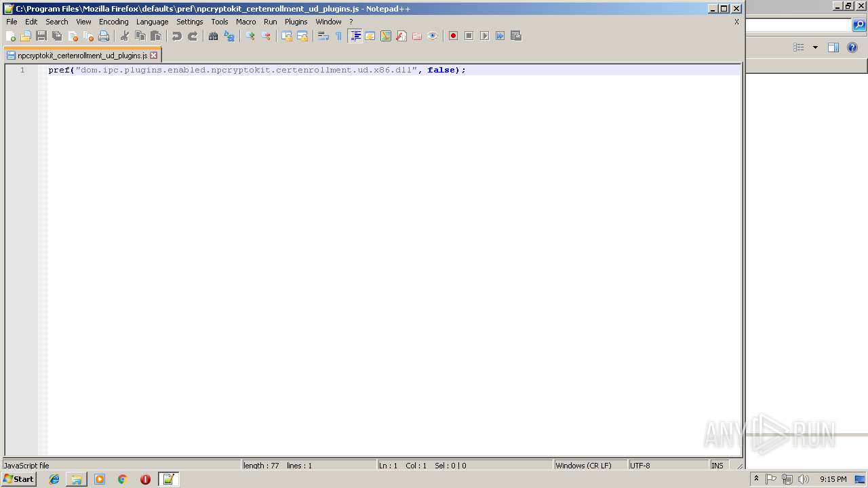The image size is (868, 488).
Task: Toggle the monitoring eye icon
Action: pos(433,36)
